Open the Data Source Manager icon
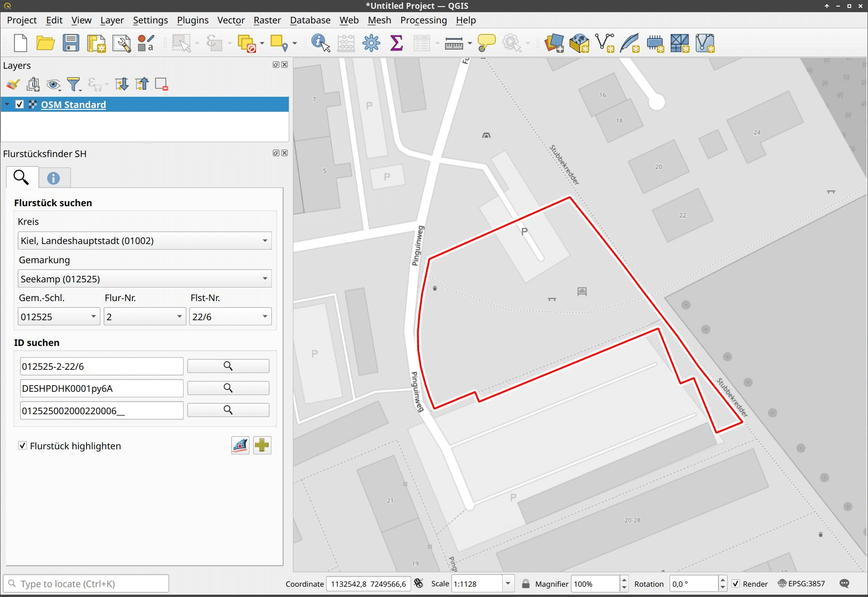 click(554, 43)
